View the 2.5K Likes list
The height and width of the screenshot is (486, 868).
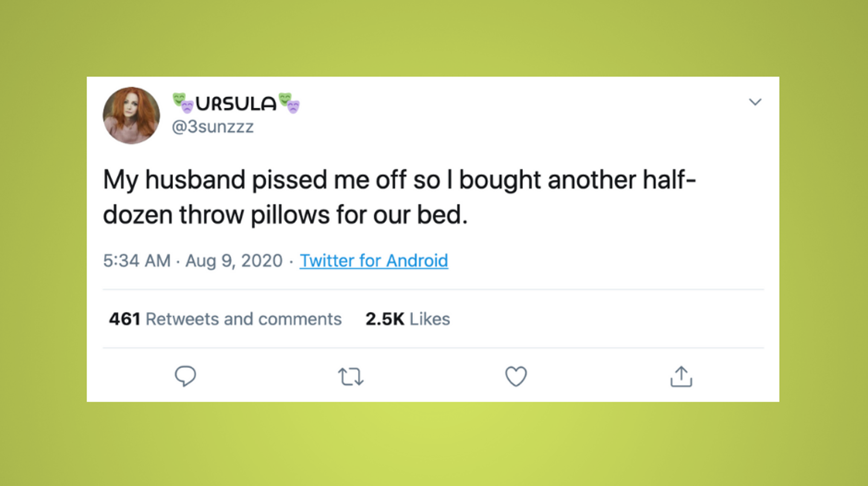click(x=408, y=319)
